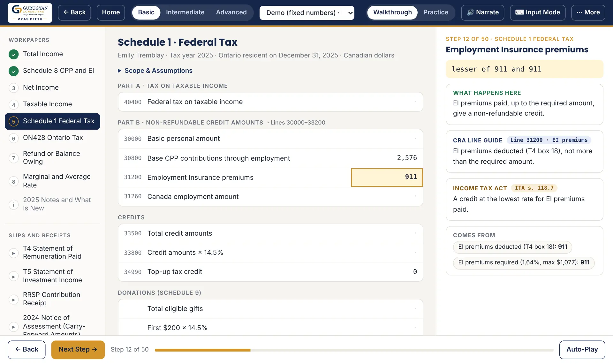Screen dimensions: 613x364
Task: Click the Narrate speaker button
Action: coord(482,12)
